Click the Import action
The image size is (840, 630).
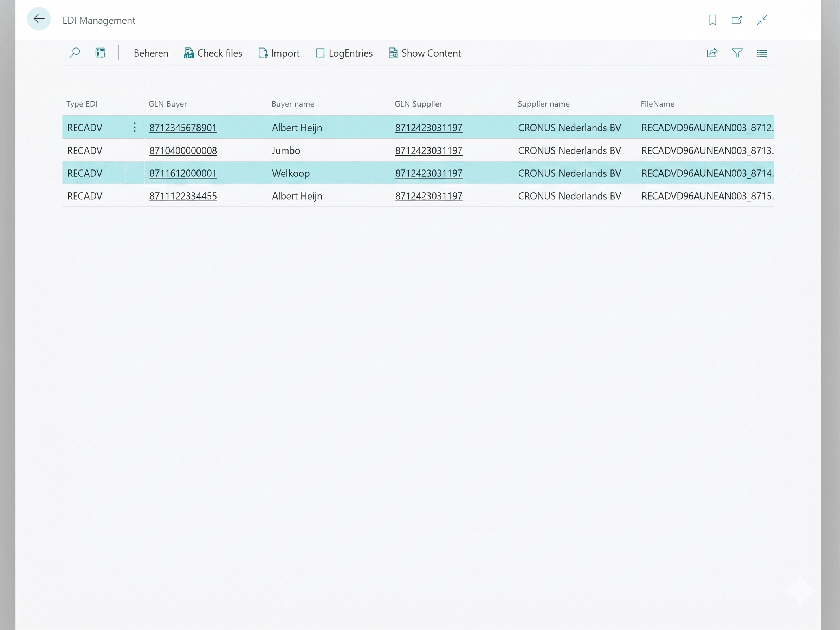pyautogui.click(x=279, y=53)
